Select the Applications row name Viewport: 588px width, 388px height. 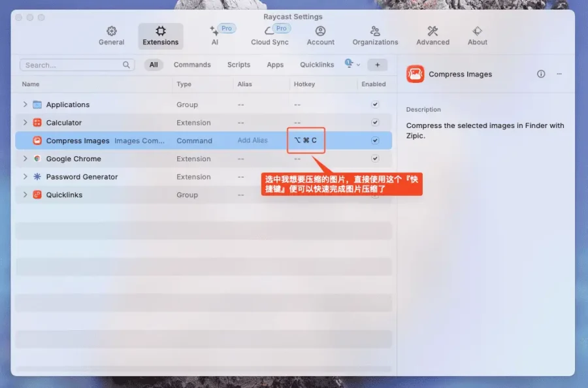tap(68, 105)
